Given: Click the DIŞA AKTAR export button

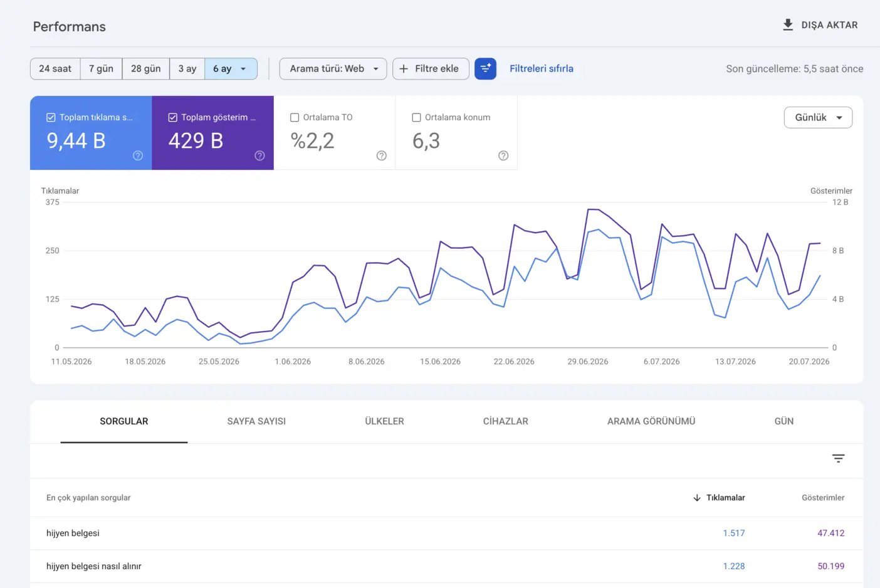Looking at the screenshot, I should tap(820, 25).
